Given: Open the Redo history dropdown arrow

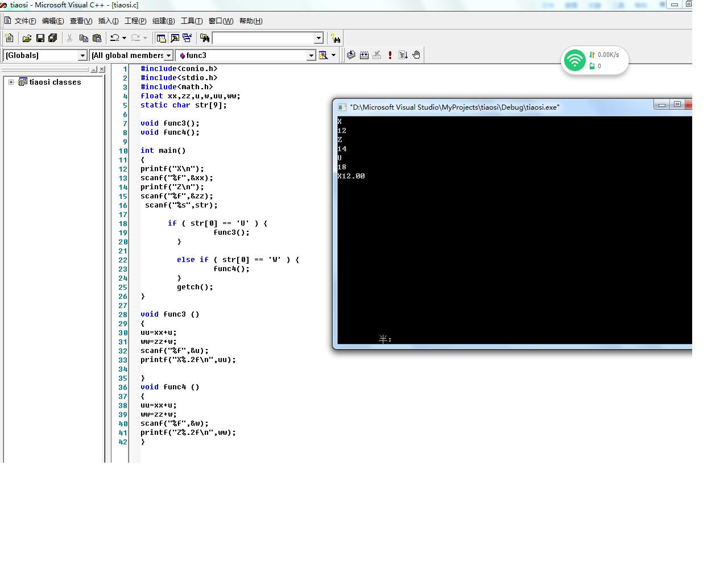Looking at the screenshot, I should tap(145, 38).
